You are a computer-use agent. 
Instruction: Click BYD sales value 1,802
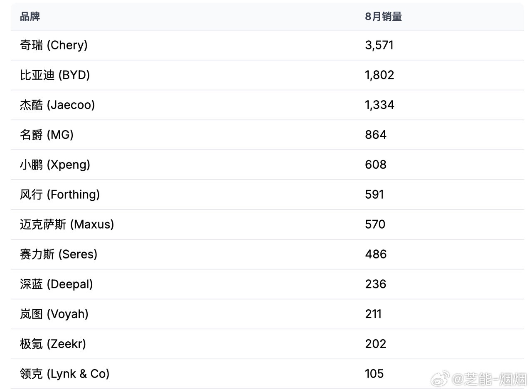pyautogui.click(x=379, y=75)
